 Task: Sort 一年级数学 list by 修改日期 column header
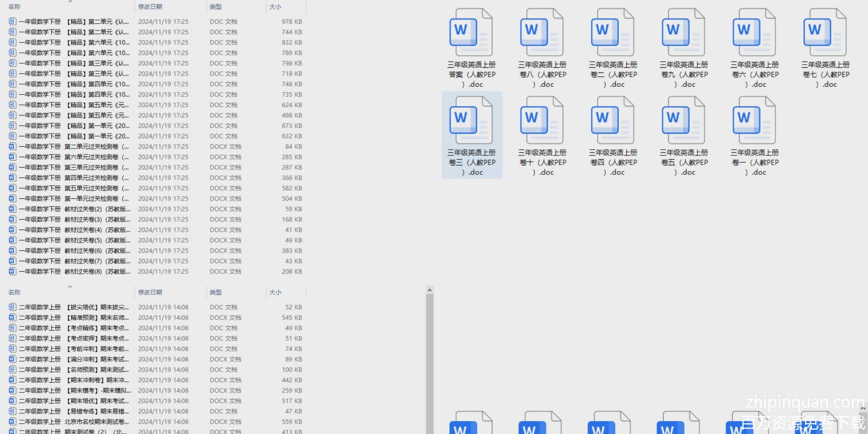point(150,7)
